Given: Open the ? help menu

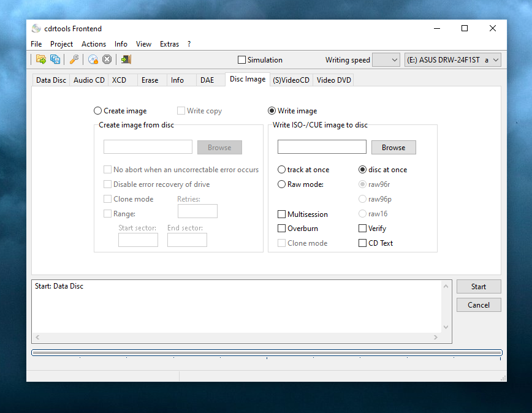Looking at the screenshot, I should click(189, 44).
